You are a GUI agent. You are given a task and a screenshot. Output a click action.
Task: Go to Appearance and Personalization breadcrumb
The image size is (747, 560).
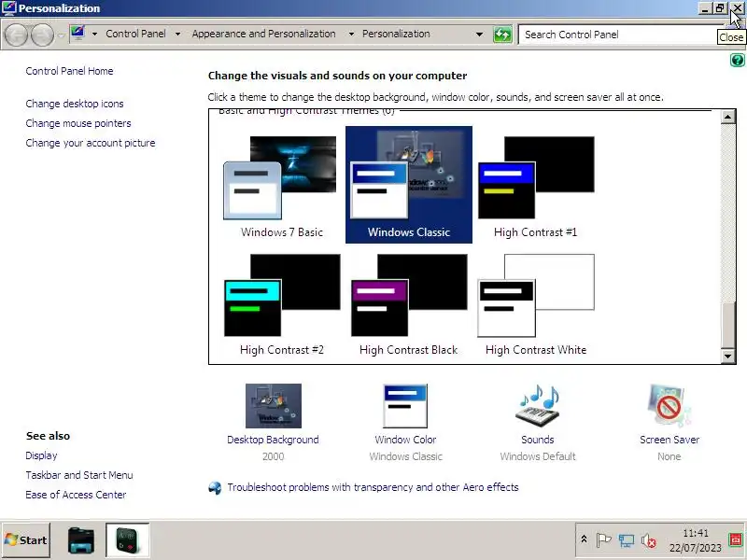pos(264,34)
